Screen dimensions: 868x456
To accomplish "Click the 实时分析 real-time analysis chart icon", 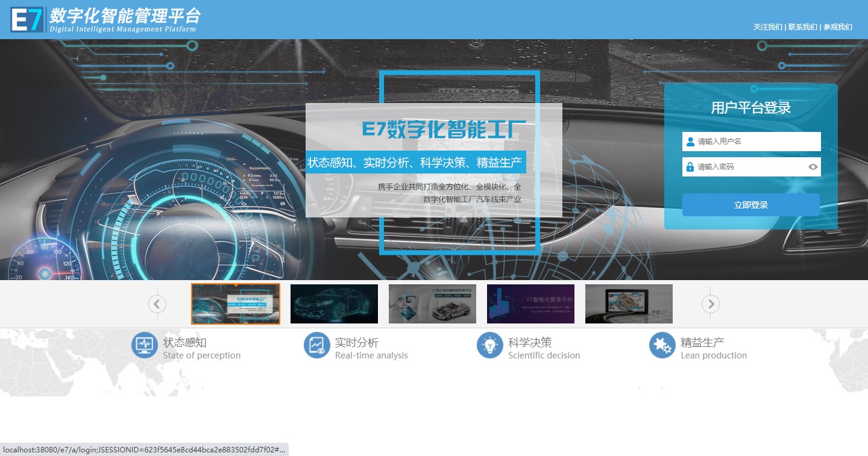I will [x=317, y=346].
